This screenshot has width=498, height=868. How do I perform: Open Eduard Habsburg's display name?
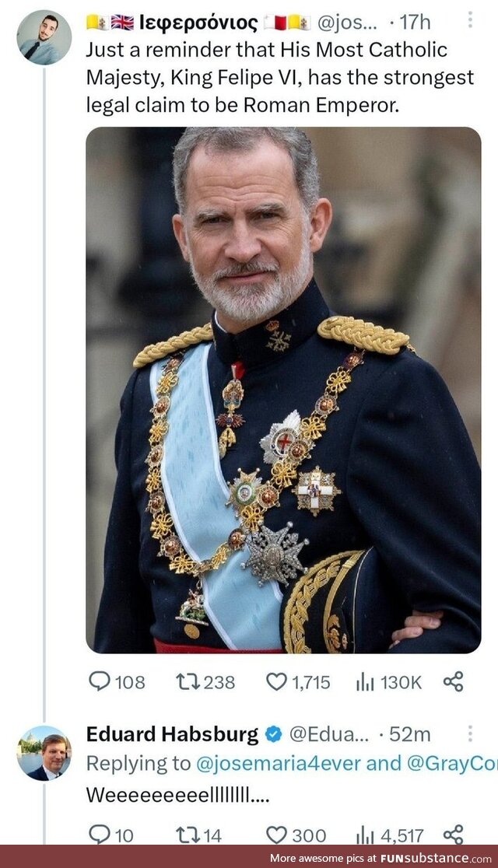pos(172,734)
